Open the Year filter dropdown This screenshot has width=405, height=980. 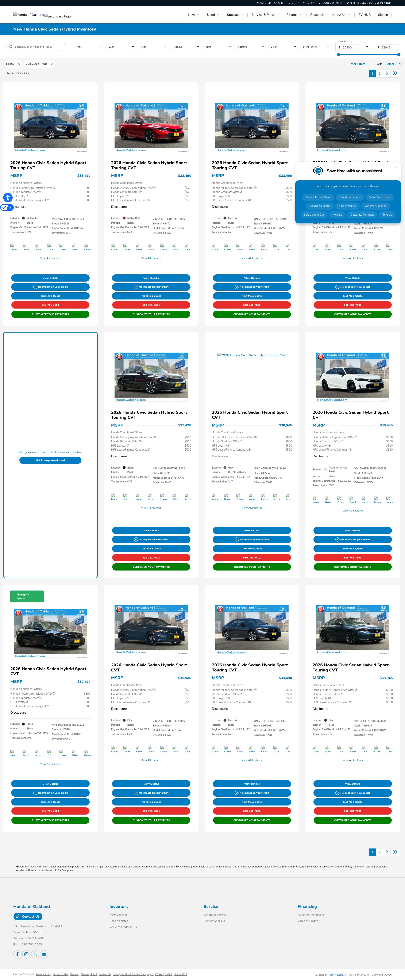154,47
